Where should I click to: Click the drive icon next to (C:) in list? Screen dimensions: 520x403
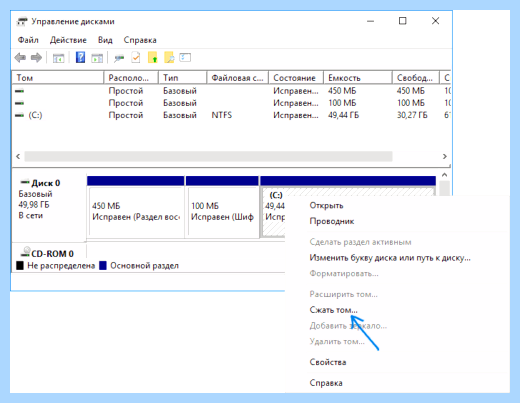pos(20,115)
